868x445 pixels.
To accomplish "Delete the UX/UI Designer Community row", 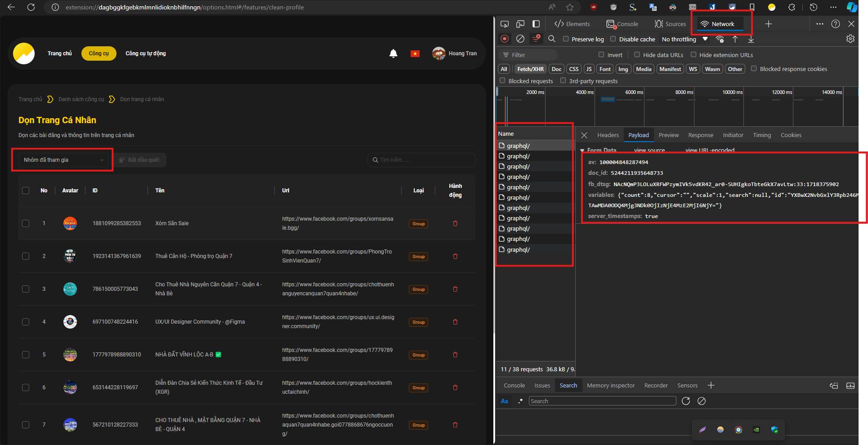I will (455, 322).
